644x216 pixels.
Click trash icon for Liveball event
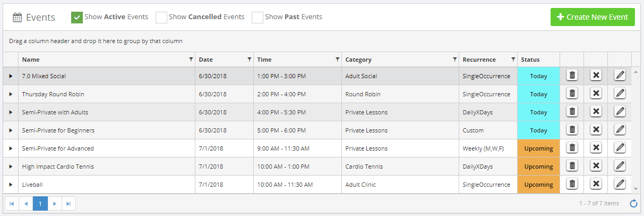[572, 184]
